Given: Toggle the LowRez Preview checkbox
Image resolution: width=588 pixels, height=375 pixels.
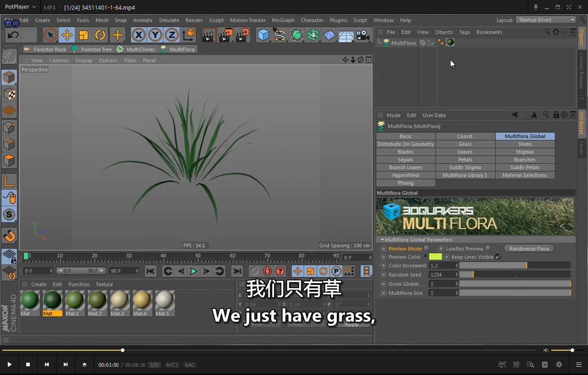Looking at the screenshot, I should (x=488, y=248).
